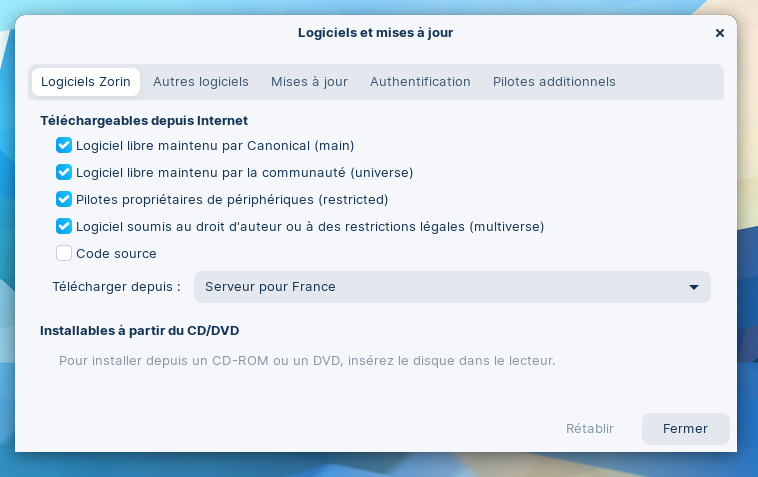Image resolution: width=758 pixels, height=477 pixels.
Task: Enable the Code source checkbox
Action: [x=64, y=253]
